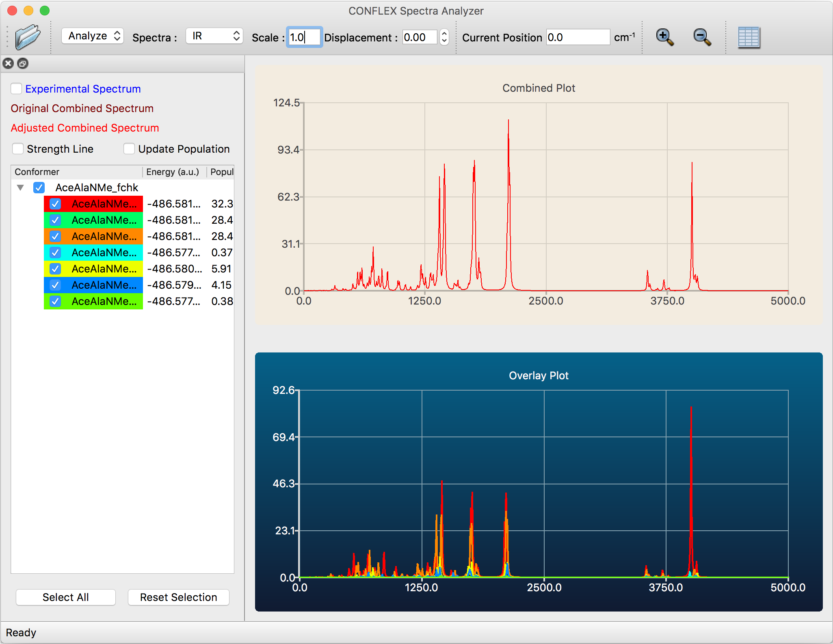Open the Analyze mode dropdown
The width and height of the screenshot is (833, 644).
(x=92, y=36)
